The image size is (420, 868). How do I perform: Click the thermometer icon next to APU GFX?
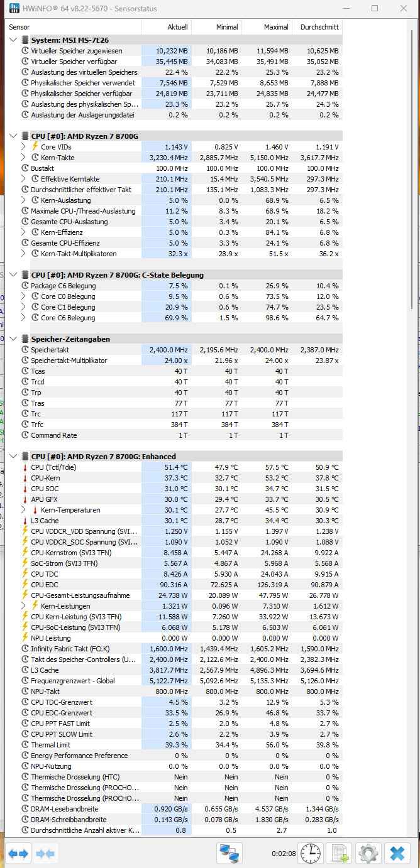[x=25, y=499]
